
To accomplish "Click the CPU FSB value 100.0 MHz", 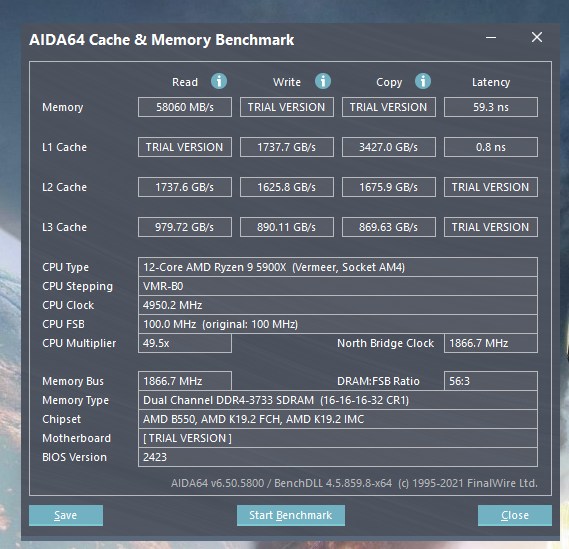I will coord(338,324).
